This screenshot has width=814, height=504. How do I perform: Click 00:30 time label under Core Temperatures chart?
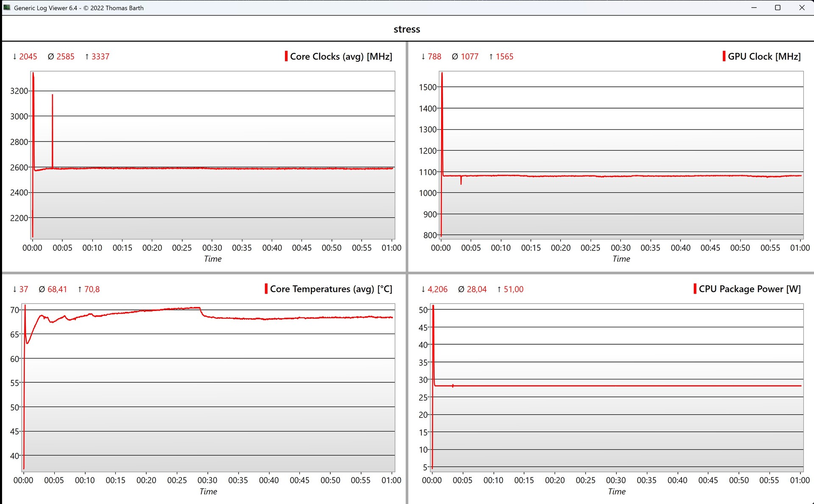click(207, 480)
